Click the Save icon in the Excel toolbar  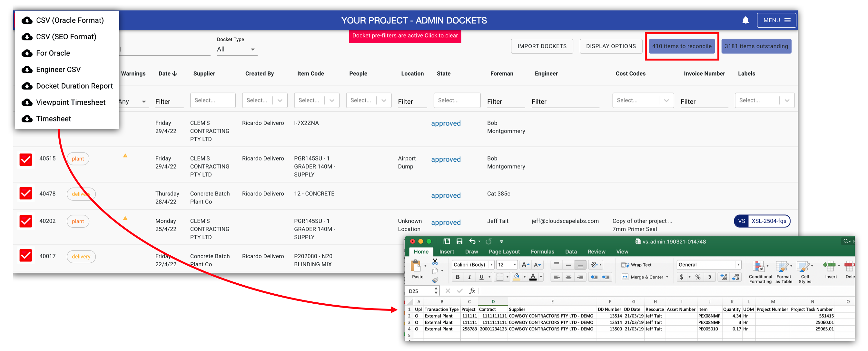click(459, 241)
